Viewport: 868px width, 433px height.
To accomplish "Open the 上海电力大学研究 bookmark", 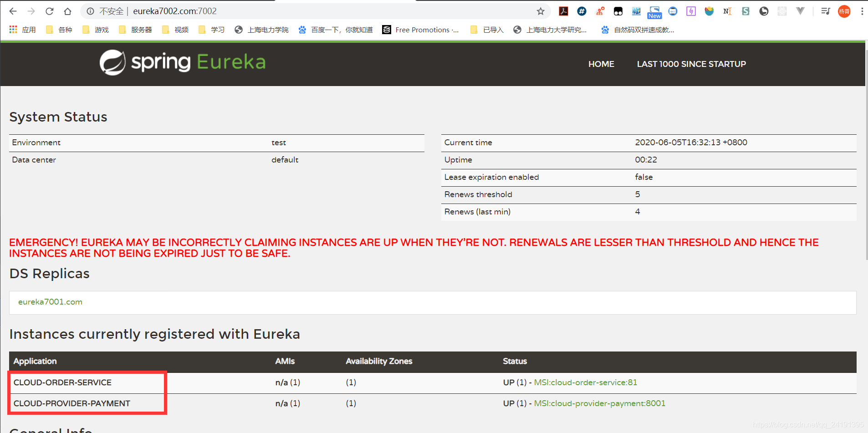I will (550, 30).
